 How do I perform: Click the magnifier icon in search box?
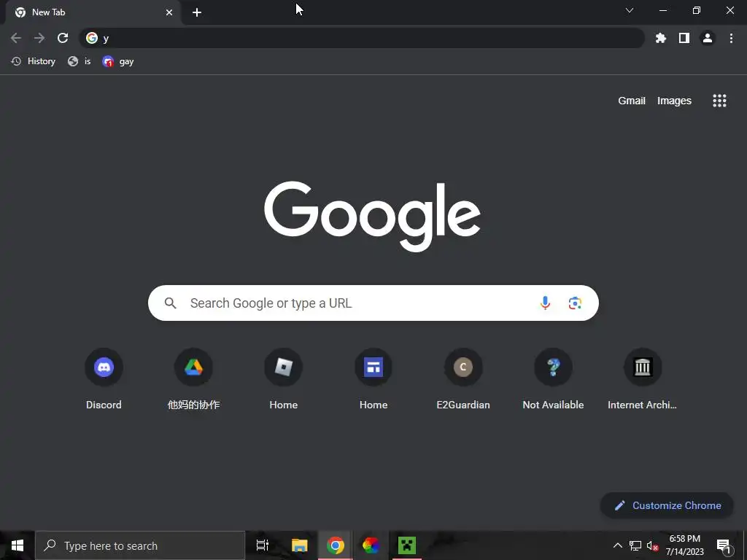point(170,303)
